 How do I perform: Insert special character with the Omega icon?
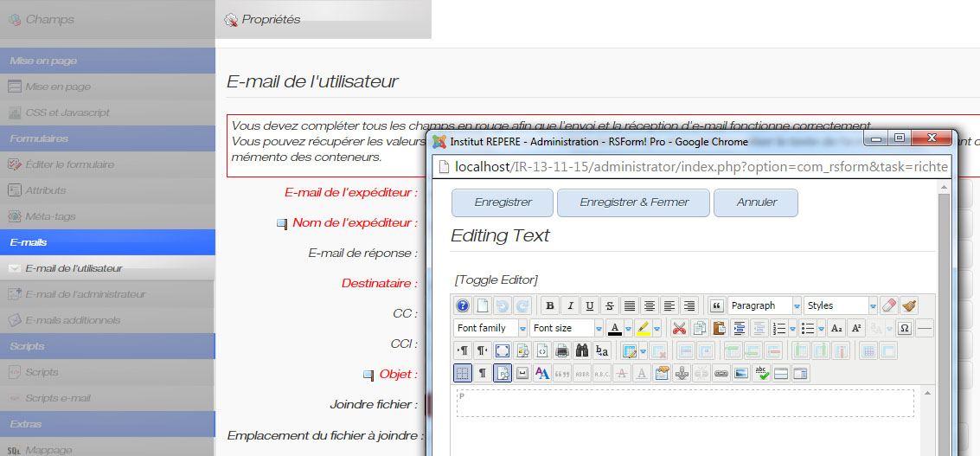click(x=905, y=328)
